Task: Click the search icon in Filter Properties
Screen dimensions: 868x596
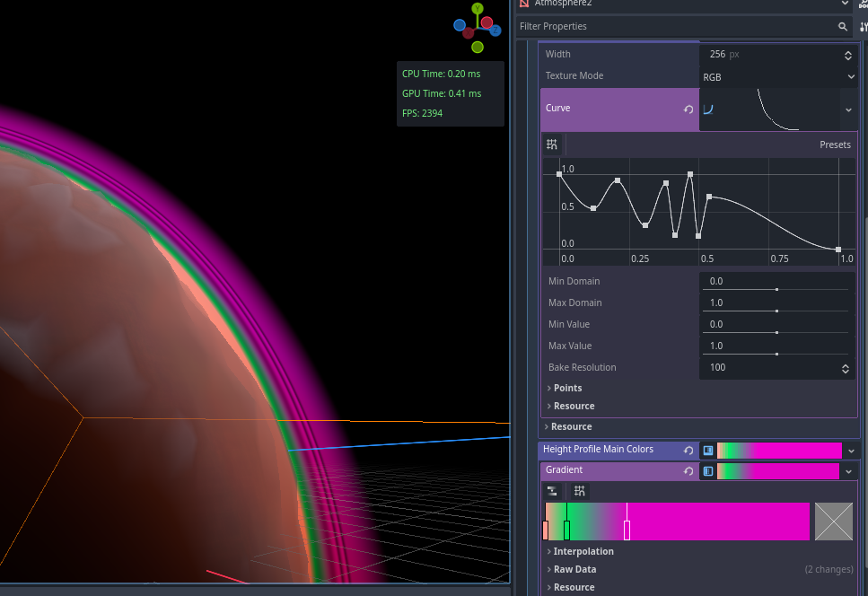Action: [843, 27]
